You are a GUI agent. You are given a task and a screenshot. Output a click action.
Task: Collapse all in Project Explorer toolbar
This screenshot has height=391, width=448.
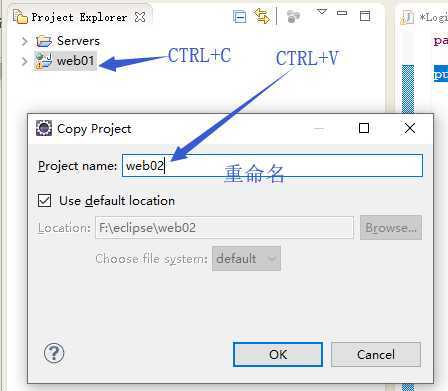pos(240,17)
